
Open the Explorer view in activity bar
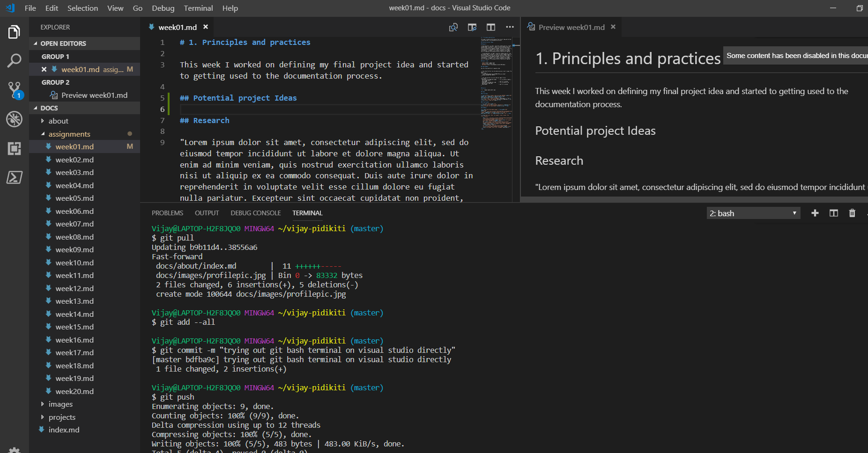pos(14,32)
